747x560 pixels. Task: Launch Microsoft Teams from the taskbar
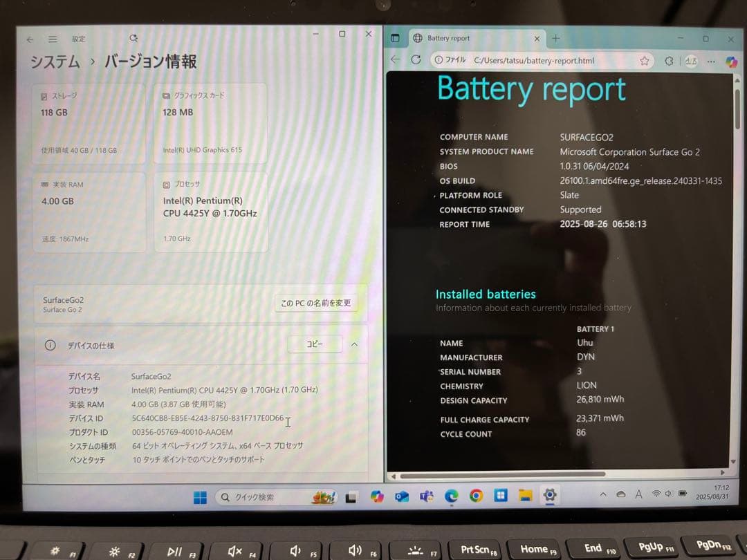tap(427, 496)
